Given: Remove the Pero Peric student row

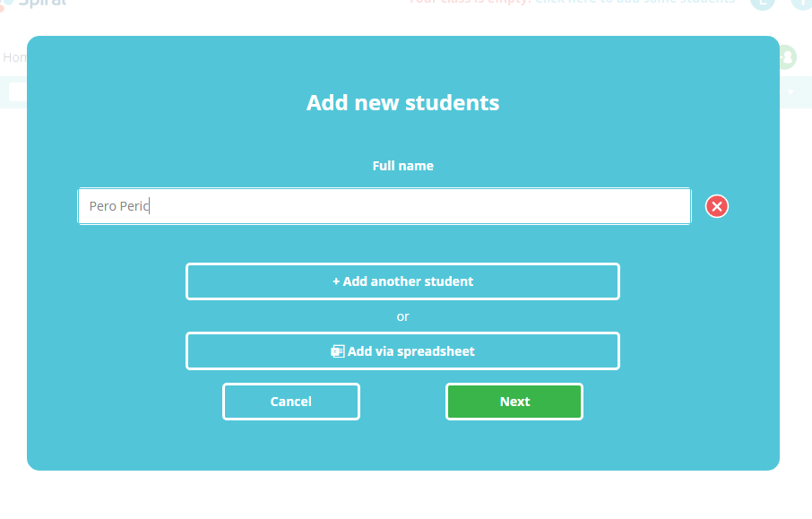Looking at the screenshot, I should coord(716,206).
